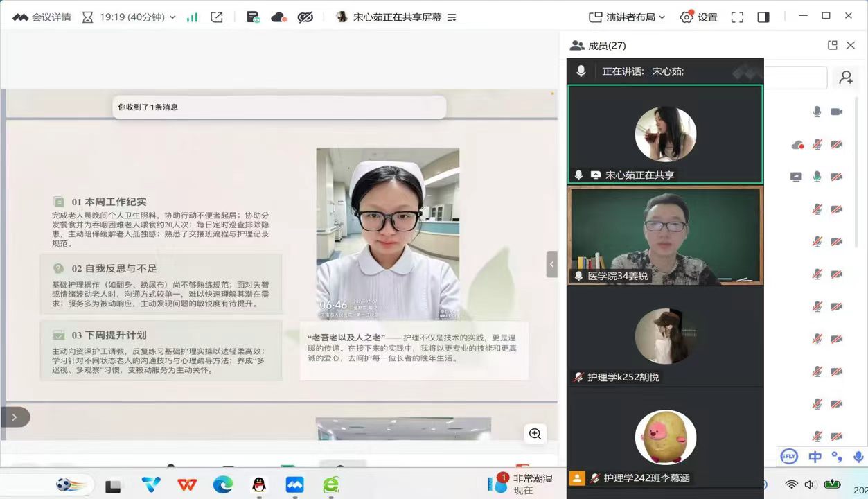
Task: Click the 宋心茹正在共享 label
Action: pos(639,175)
